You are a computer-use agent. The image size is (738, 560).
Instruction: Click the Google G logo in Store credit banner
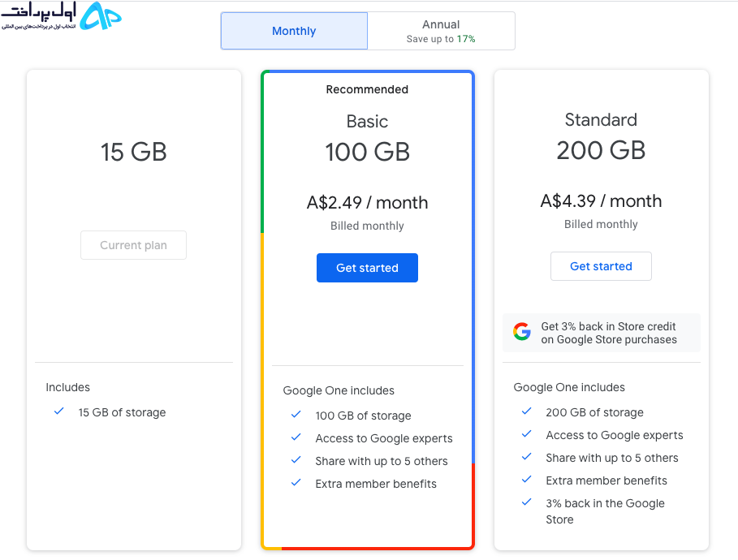click(522, 332)
